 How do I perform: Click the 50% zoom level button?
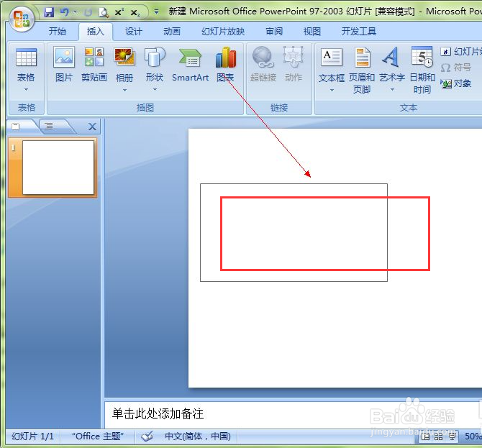click(x=473, y=436)
